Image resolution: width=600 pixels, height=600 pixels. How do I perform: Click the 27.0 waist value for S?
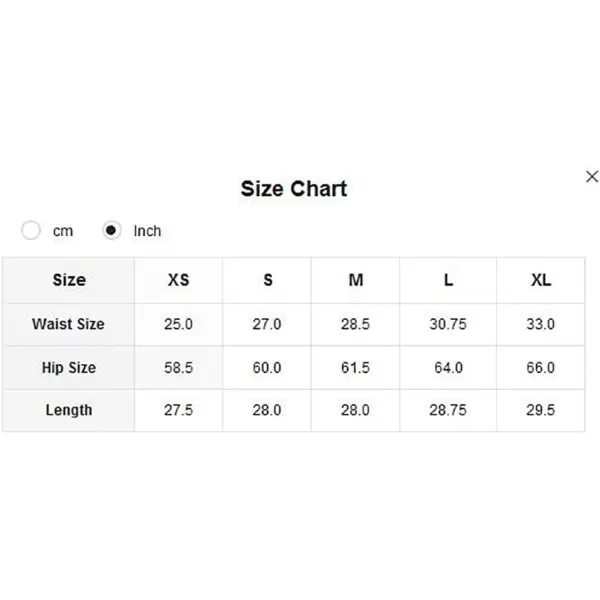point(267,324)
